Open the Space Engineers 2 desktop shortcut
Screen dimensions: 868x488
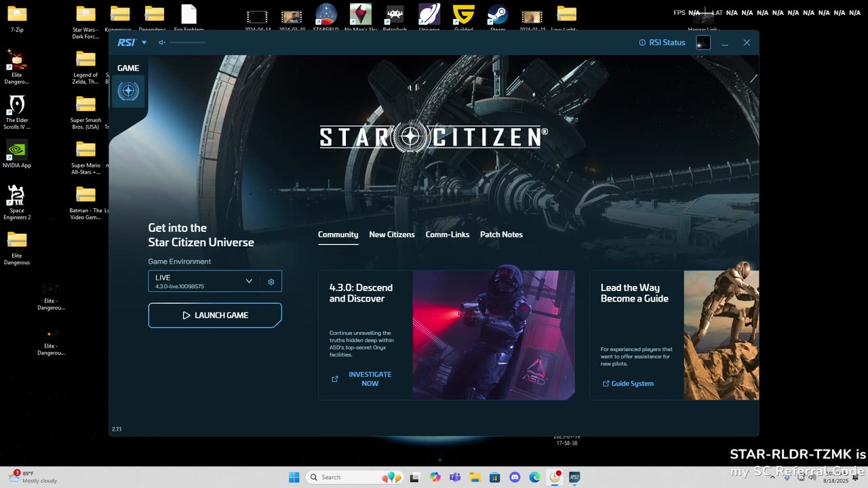17,203
